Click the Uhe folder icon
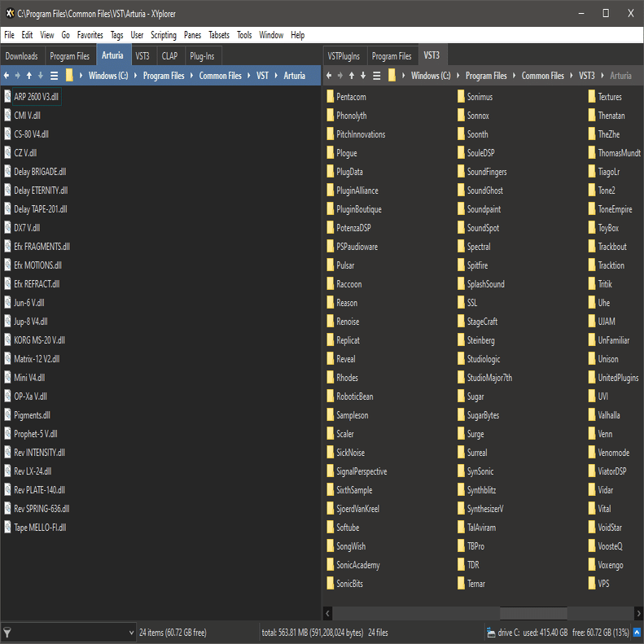 tap(592, 303)
